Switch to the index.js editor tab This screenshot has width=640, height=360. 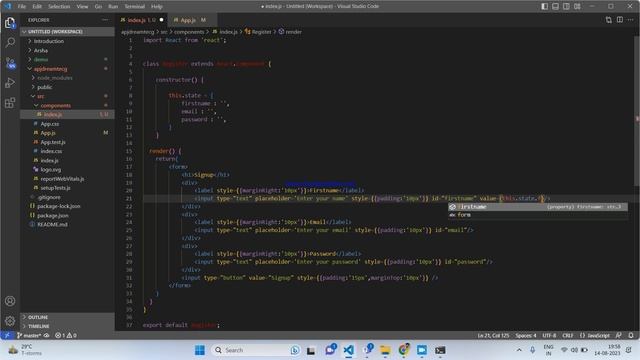click(x=141, y=20)
